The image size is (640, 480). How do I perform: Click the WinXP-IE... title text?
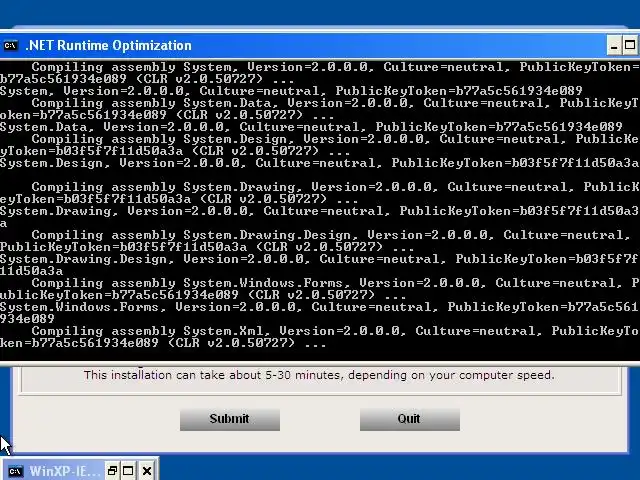click(64, 471)
